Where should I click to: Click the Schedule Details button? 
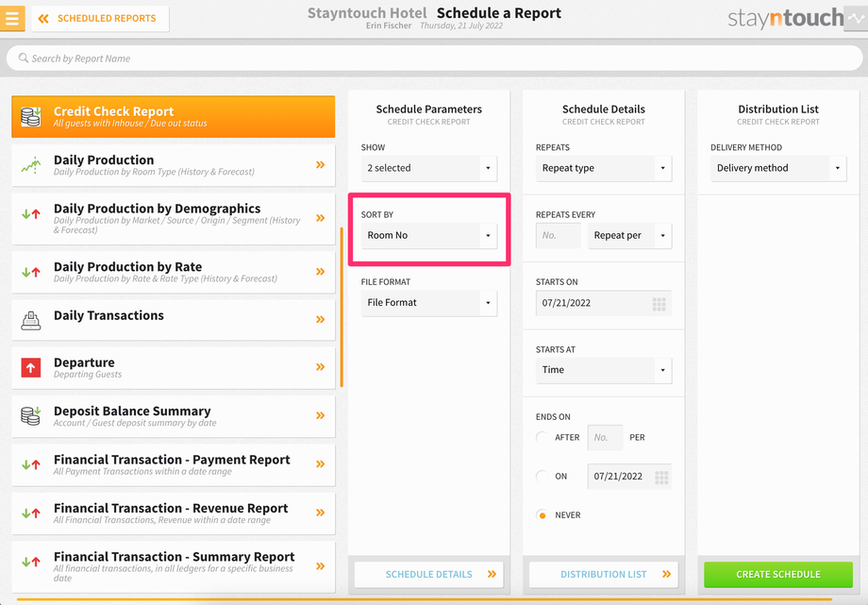coord(429,575)
